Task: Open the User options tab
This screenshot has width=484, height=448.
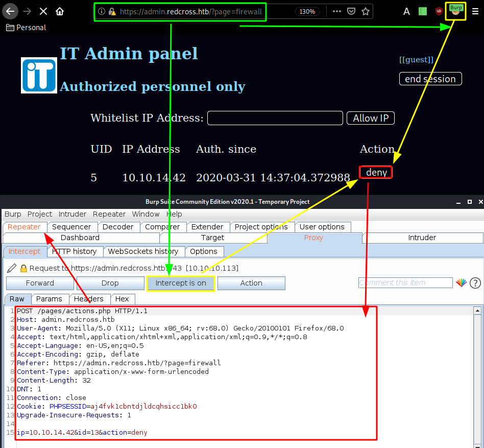Action: pos(322,227)
